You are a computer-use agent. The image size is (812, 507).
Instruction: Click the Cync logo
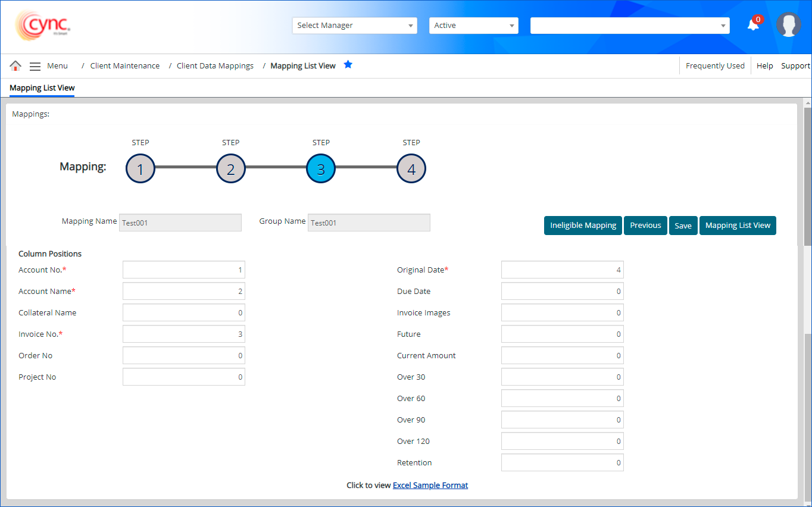tap(43, 26)
